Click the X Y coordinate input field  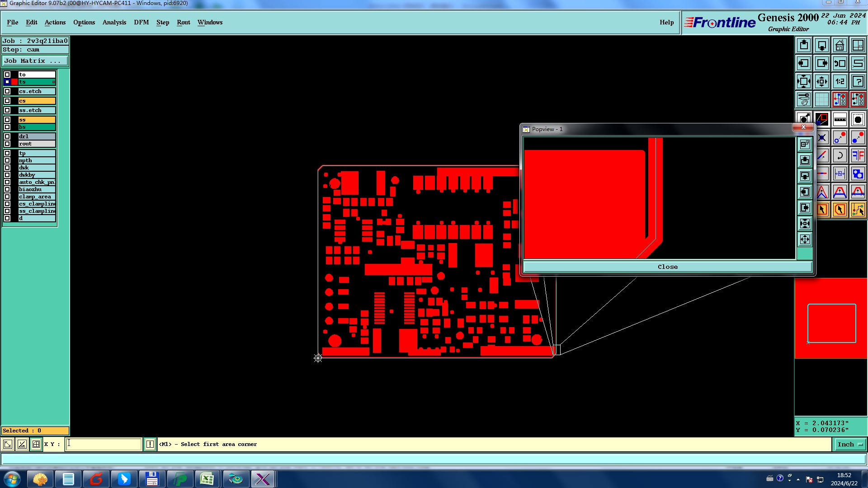pos(104,444)
